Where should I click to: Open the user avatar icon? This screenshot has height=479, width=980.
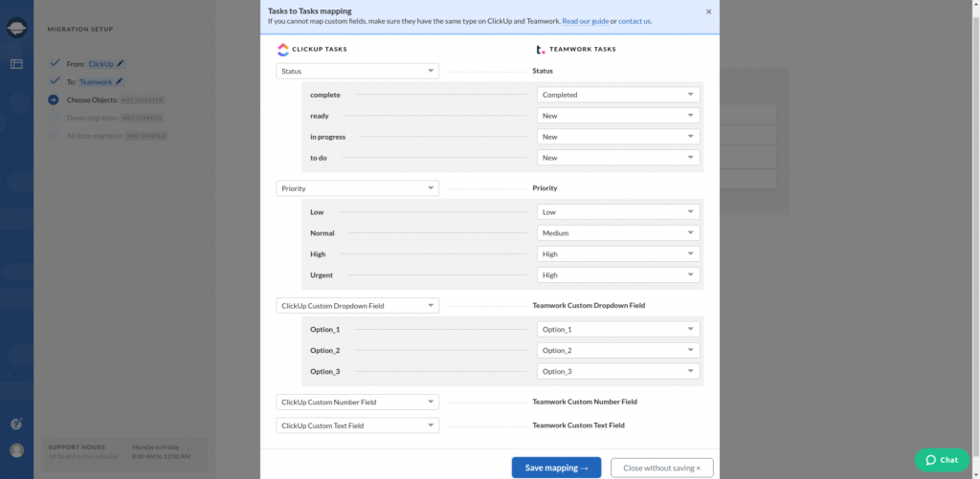pyautogui.click(x=17, y=450)
